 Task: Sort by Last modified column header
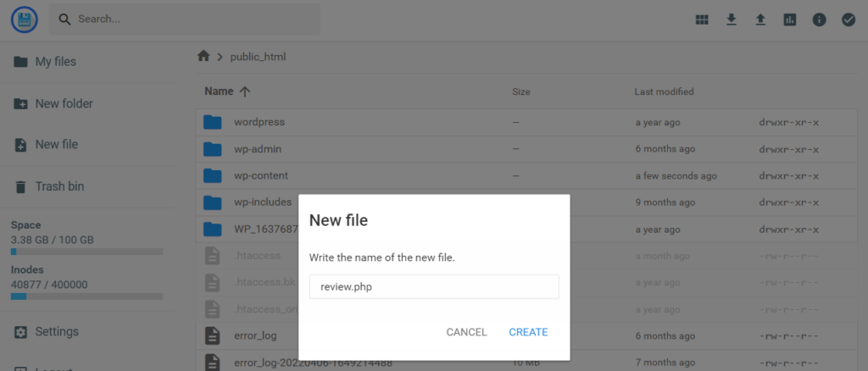(664, 91)
